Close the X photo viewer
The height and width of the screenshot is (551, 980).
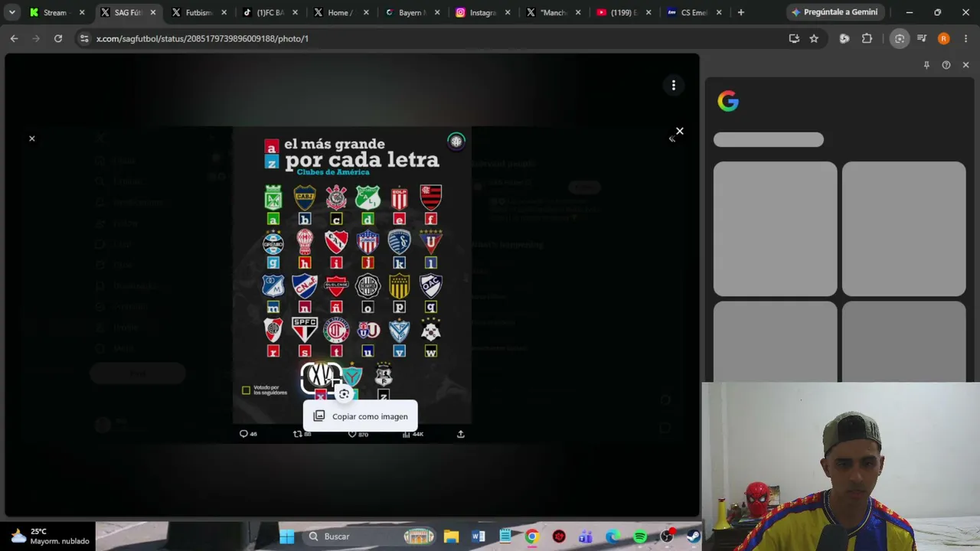(32, 139)
